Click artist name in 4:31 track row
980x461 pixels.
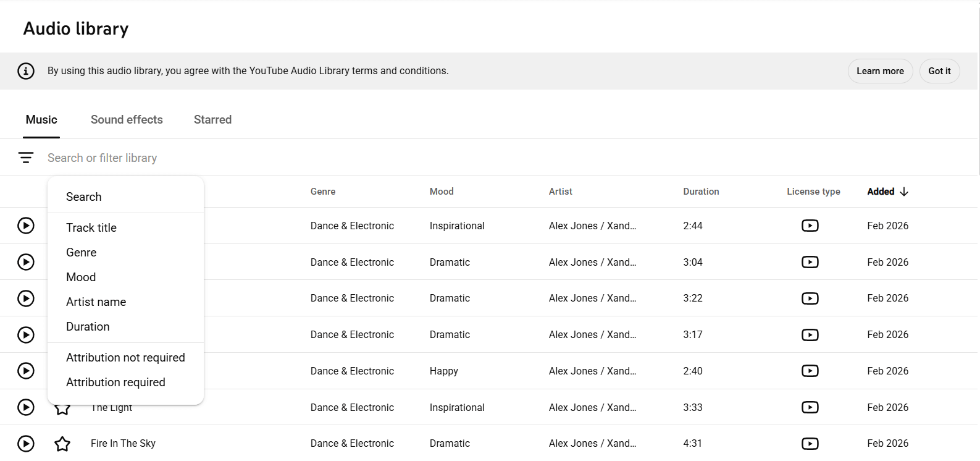593,444
